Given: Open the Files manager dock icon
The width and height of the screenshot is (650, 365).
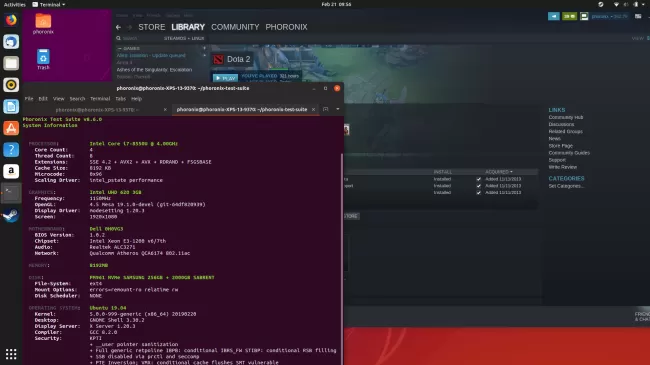Looking at the screenshot, I should click(11, 63).
